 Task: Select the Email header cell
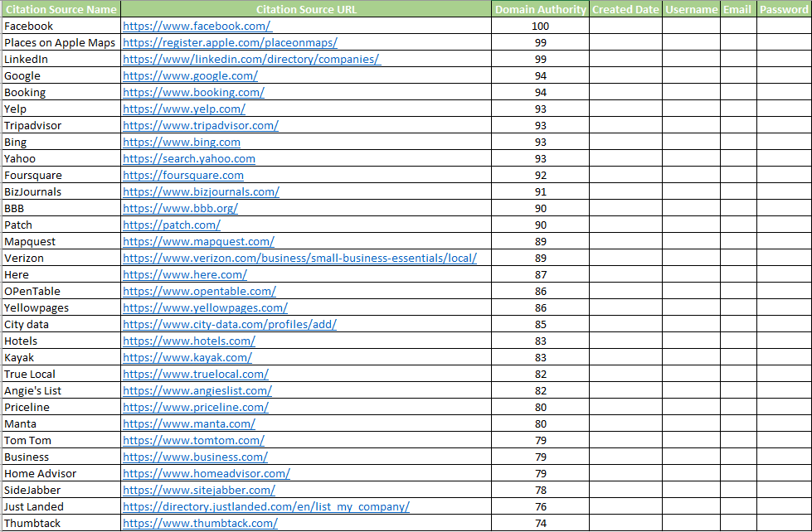[x=738, y=9]
